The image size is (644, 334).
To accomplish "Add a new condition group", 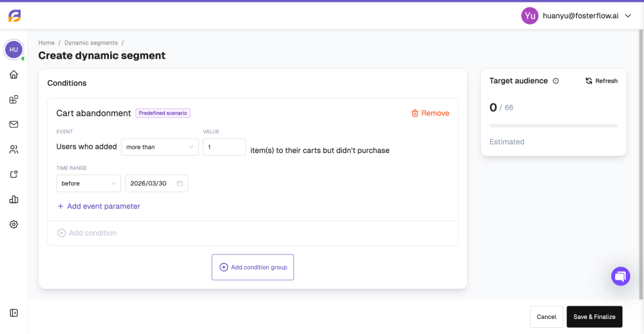I will click(x=252, y=267).
